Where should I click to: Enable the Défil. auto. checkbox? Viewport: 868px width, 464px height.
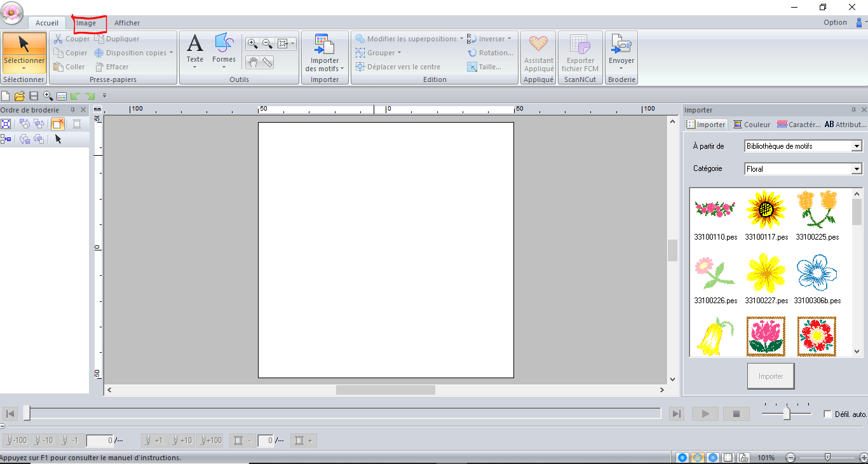(827, 414)
